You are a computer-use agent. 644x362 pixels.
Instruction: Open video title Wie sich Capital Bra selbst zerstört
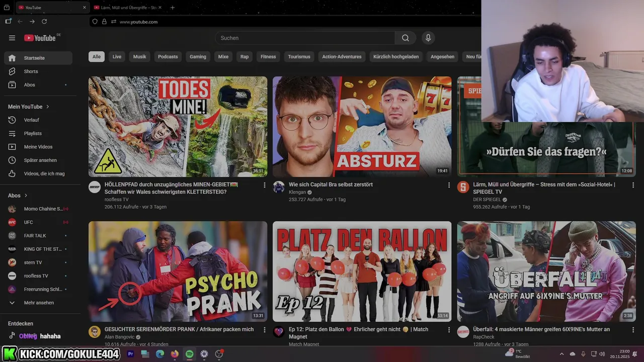coord(331,185)
